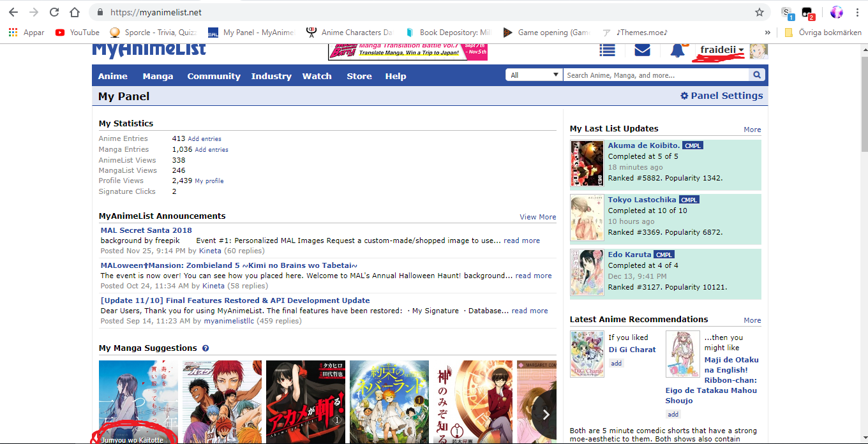Viewport: 868px width, 444px height.
Task: Click More in My Last List Updates
Action: [x=752, y=129]
